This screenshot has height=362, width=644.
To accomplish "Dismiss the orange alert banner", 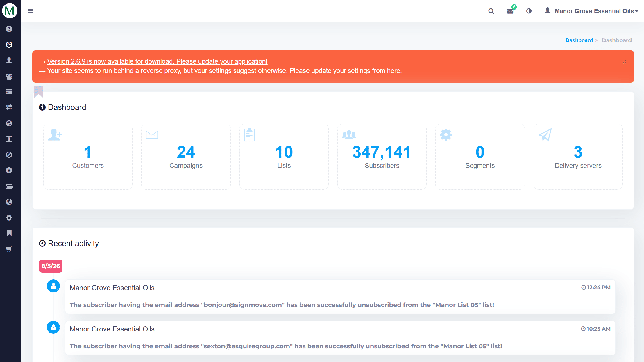I will click(x=624, y=61).
